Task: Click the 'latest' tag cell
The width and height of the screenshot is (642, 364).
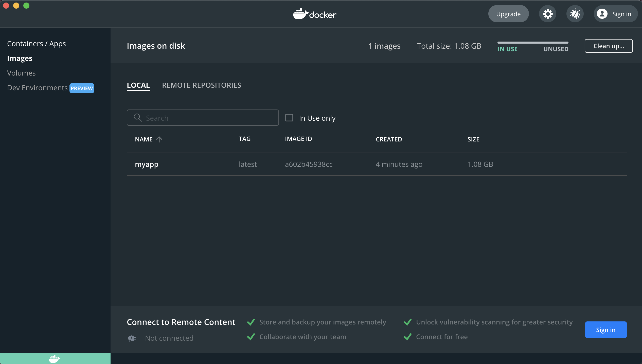Action: pyautogui.click(x=248, y=164)
